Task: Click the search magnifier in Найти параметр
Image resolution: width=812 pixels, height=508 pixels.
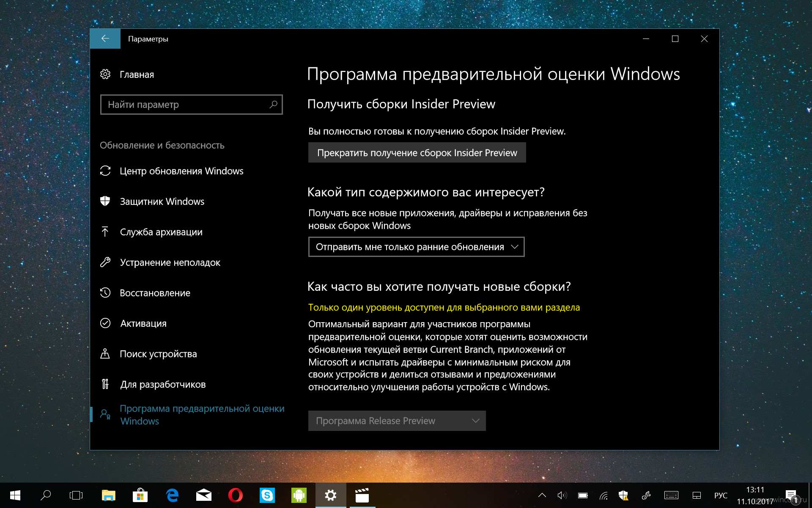Action: tap(273, 104)
